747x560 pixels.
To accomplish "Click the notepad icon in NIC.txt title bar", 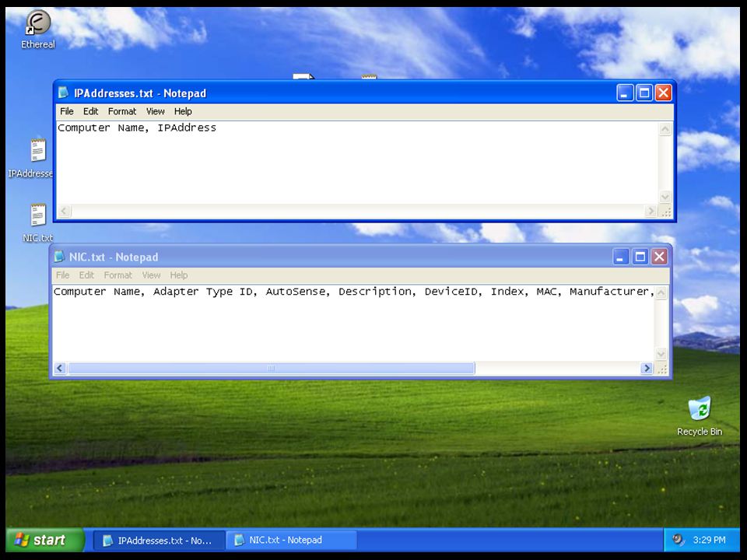I will [x=59, y=257].
